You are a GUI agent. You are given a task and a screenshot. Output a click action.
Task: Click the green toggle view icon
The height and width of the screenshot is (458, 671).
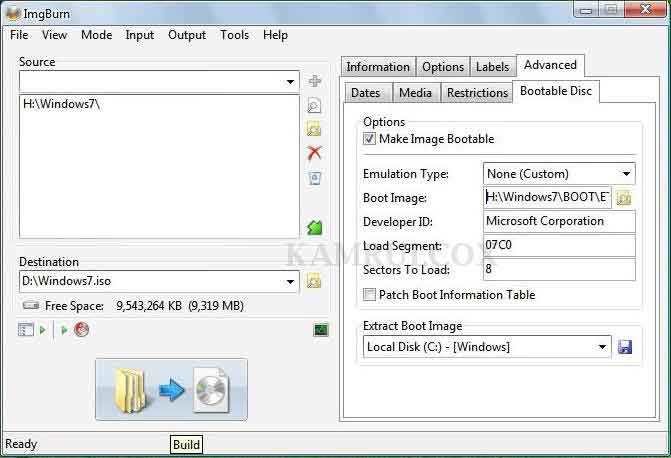315,227
